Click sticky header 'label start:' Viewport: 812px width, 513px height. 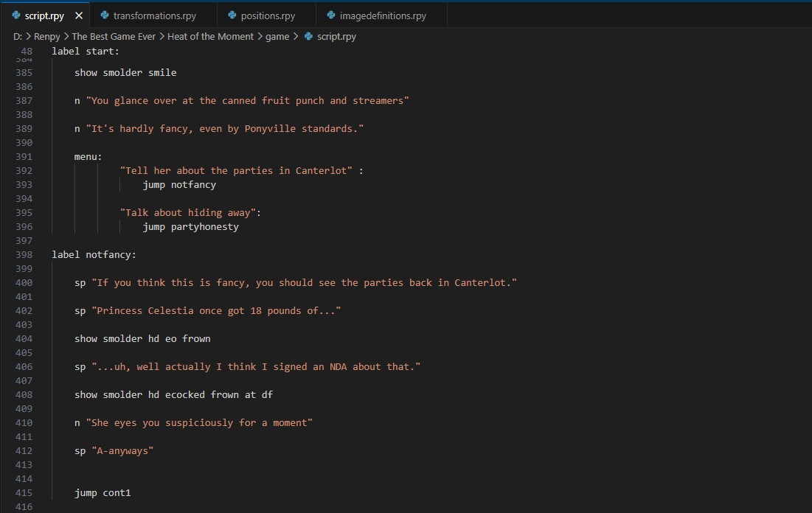(x=86, y=52)
